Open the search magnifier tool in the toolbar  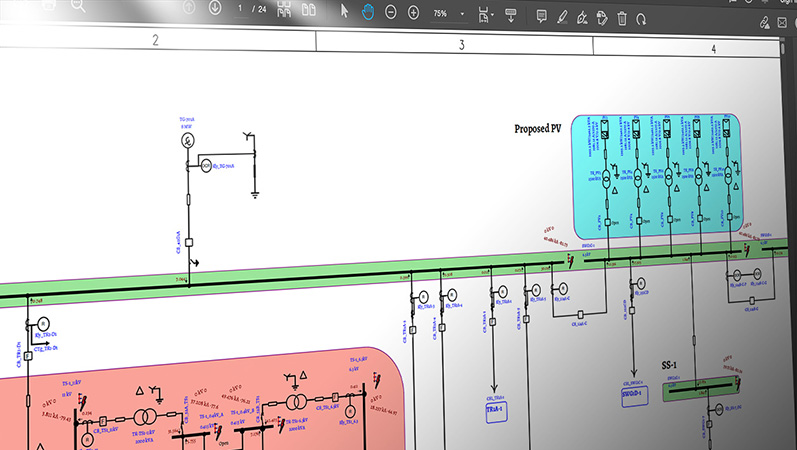[x=78, y=6]
